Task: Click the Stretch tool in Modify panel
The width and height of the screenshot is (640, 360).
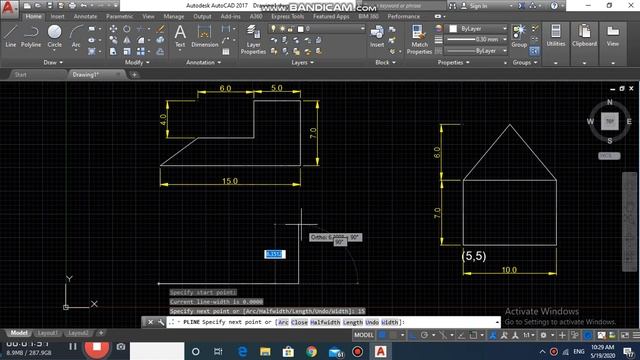Action: pyautogui.click(x=113, y=52)
